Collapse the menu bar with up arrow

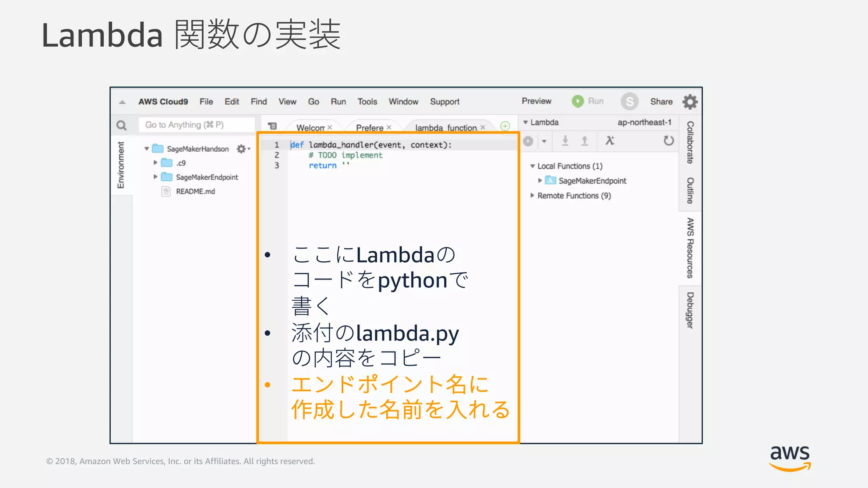pyautogui.click(x=122, y=102)
